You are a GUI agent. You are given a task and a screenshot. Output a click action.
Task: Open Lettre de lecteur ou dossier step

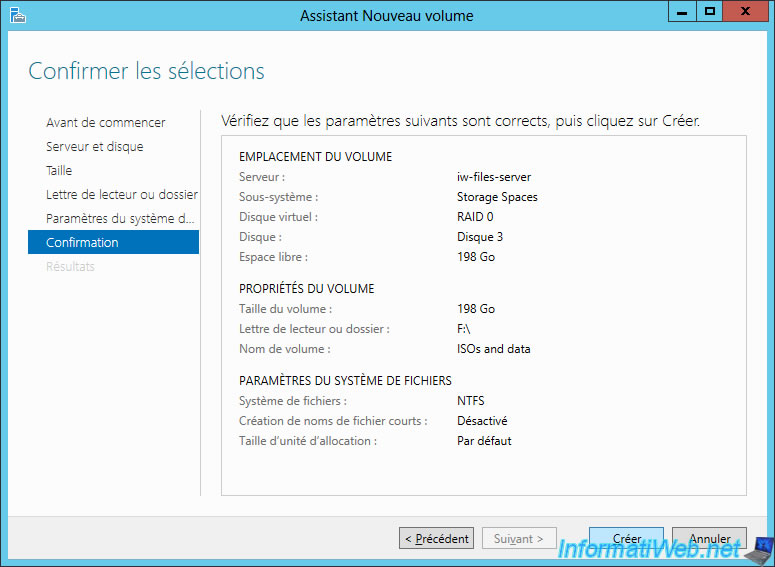point(122,195)
